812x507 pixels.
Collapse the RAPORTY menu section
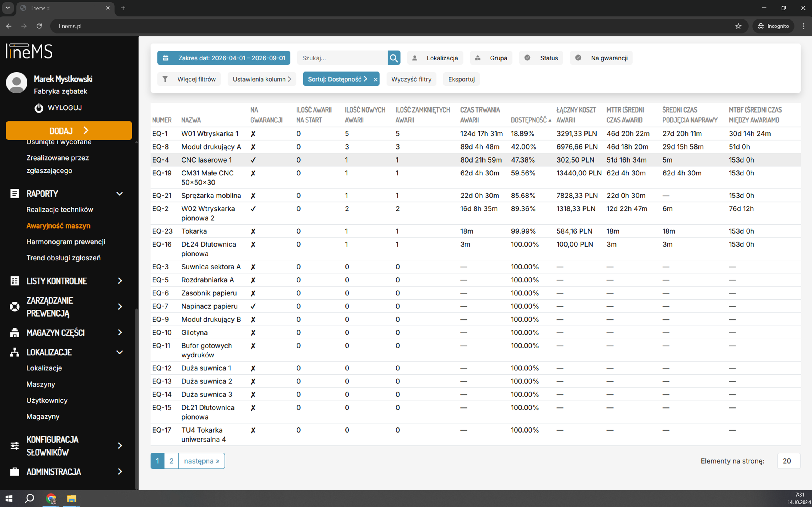click(120, 194)
